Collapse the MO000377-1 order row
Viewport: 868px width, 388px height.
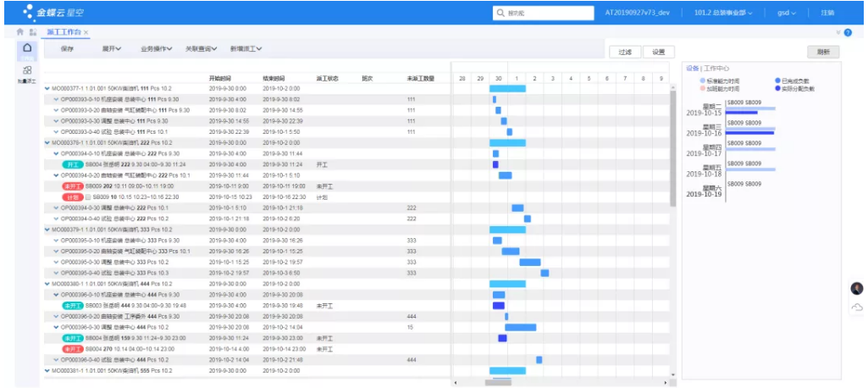pyautogui.click(x=47, y=89)
